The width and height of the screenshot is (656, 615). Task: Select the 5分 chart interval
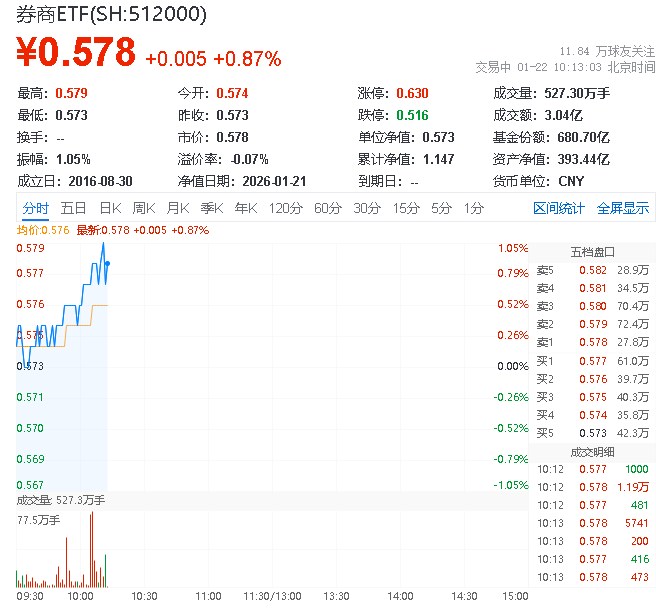click(x=441, y=208)
